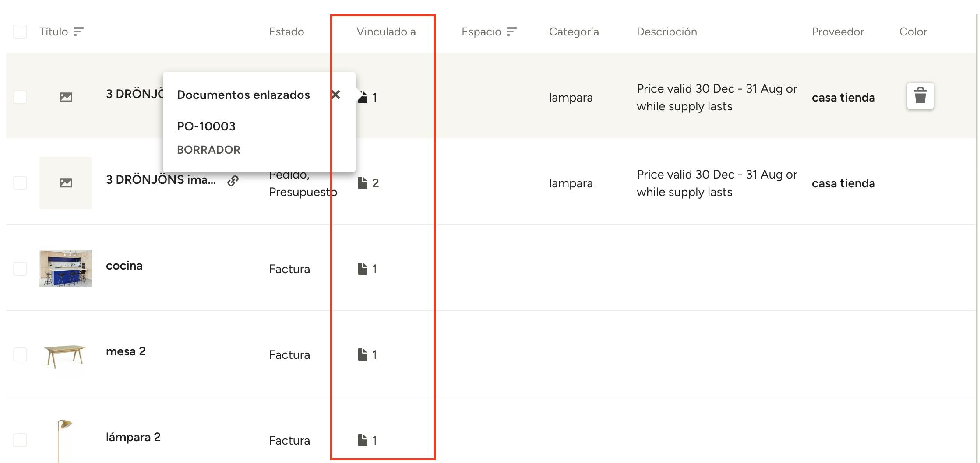Click the Espacio sort icon

[x=512, y=32]
